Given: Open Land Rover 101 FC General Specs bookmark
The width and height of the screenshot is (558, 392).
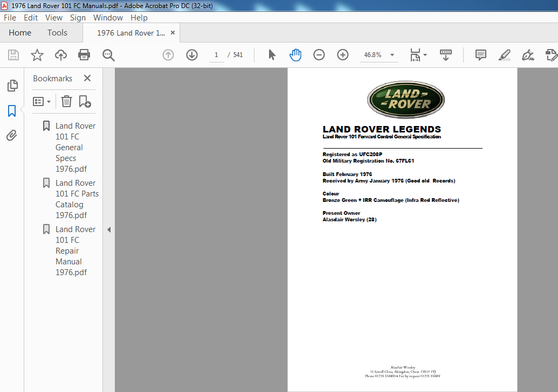Looking at the screenshot, I should [75, 148].
